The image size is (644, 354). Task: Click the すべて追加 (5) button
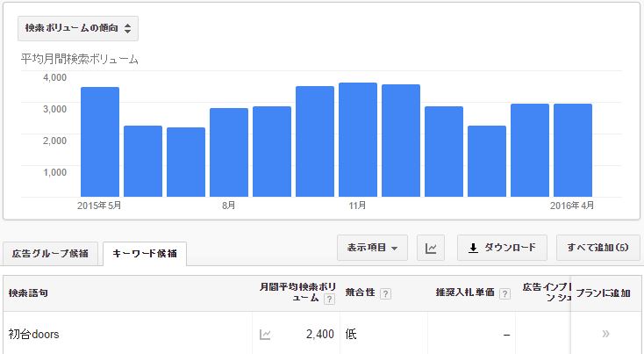[598, 248]
